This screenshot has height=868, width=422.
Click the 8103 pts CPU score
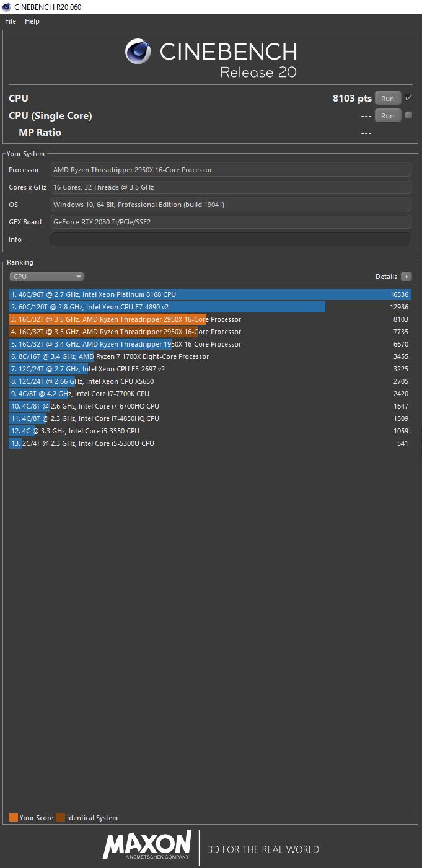pyautogui.click(x=352, y=98)
